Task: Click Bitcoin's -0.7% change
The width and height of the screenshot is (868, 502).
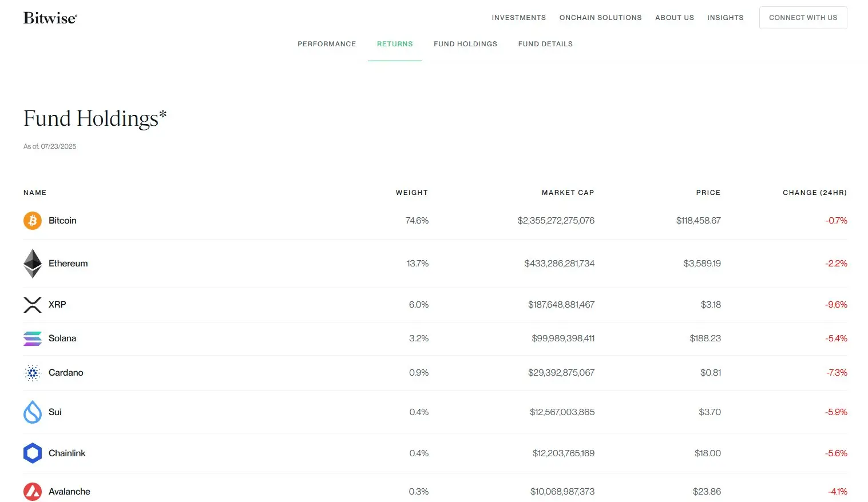Action: click(x=837, y=221)
